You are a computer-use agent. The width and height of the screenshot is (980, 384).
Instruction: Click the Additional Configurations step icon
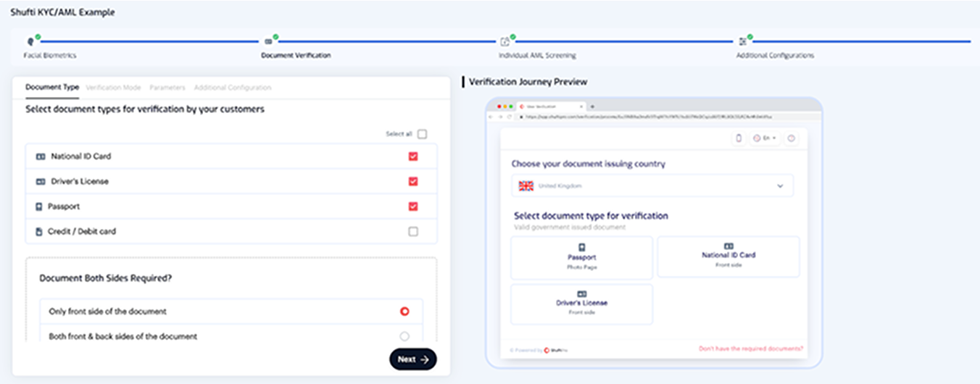pos(742,41)
